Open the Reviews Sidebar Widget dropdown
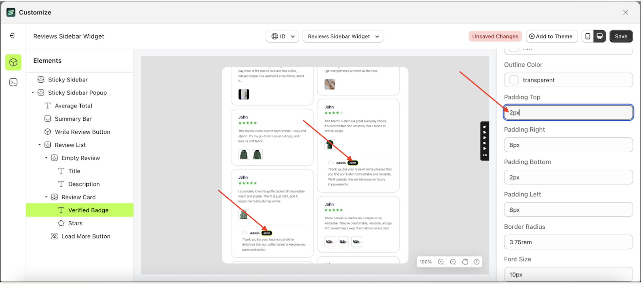 (x=343, y=36)
